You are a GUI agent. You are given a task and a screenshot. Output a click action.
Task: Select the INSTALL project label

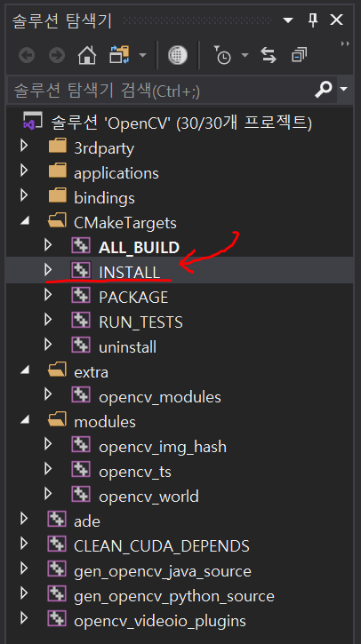130,272
